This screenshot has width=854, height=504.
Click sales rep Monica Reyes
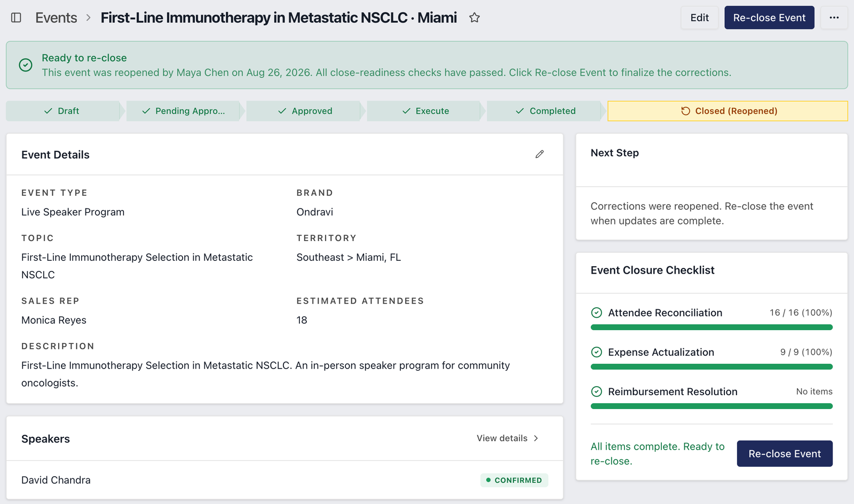point(54,320)
